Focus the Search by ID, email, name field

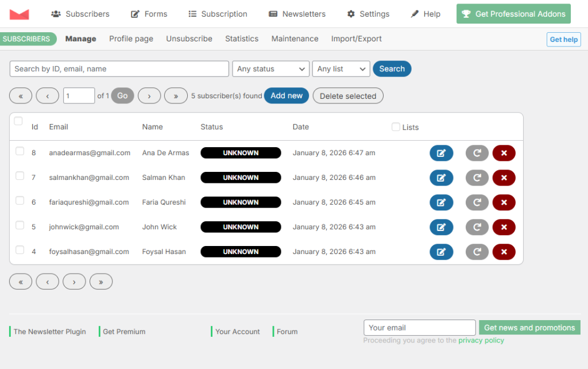[x=119, y=69]
